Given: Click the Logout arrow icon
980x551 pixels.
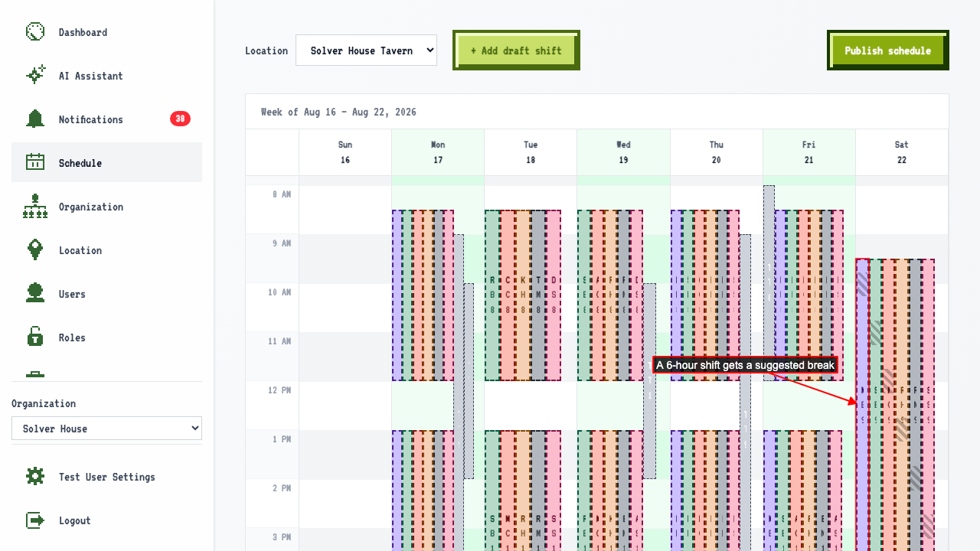Looking at the screenshot, I should click(x=35, y=520).
